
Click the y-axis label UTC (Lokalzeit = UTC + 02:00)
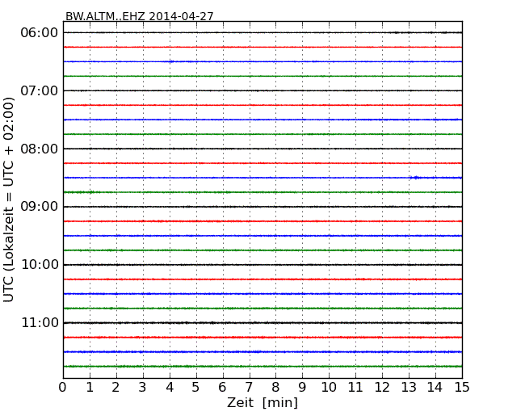pyautogui.click(x=9, y=199)
